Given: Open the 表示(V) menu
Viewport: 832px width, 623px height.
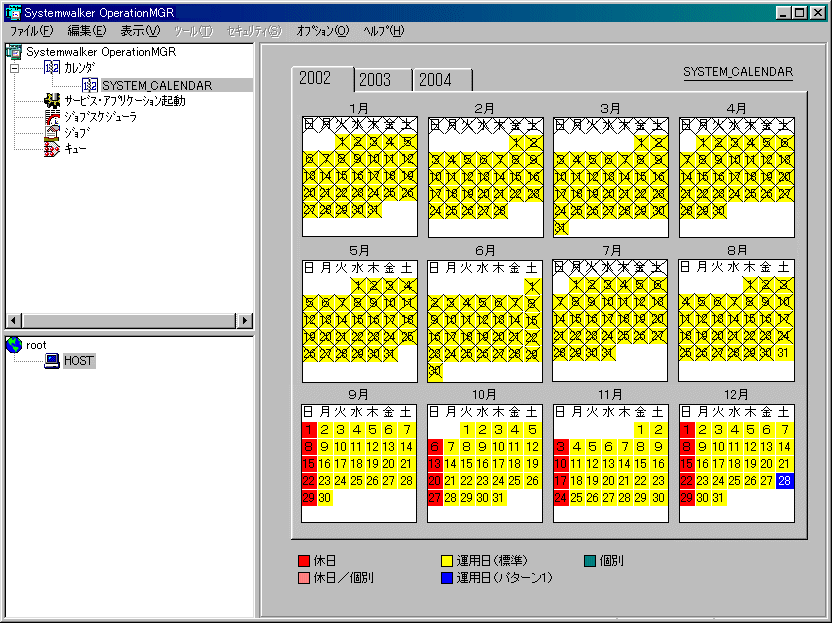Looking at the screenshot, I should [x=140, y=31].
